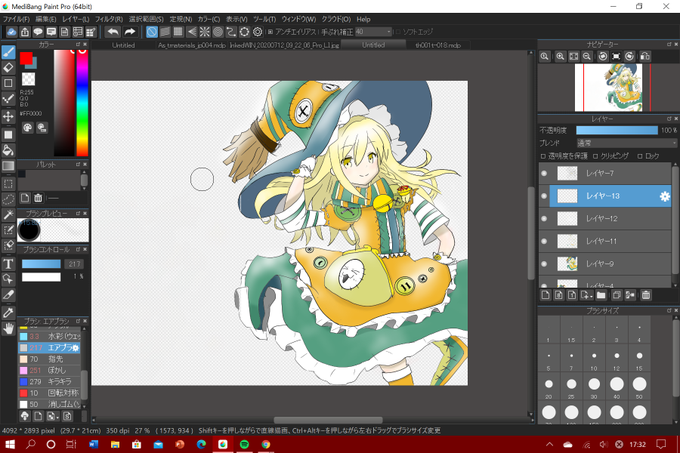This screenshot has height=453, width=680.
Task: Enable 透明度を保護 checkbox
Action: click(543, 156)
